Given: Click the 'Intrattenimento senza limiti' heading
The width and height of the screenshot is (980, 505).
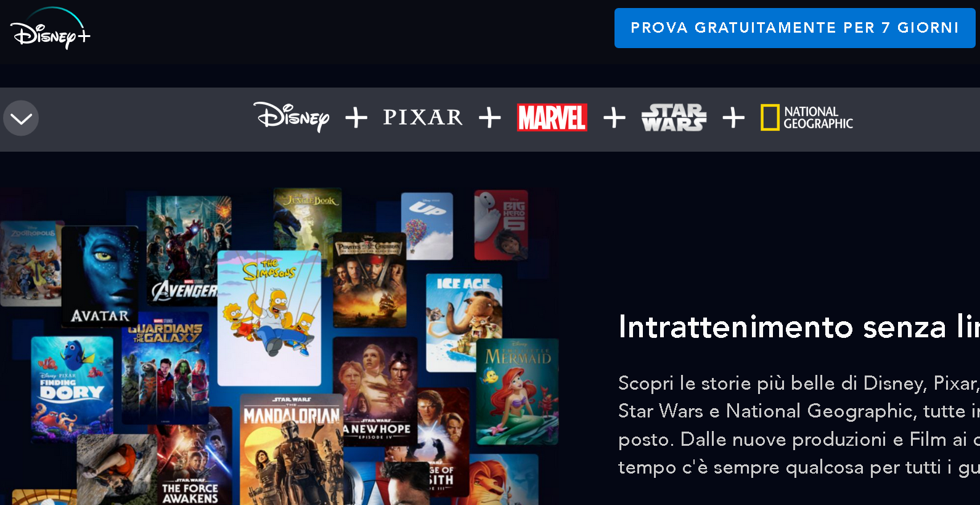Looking at the screenshot, I should 799,327.
